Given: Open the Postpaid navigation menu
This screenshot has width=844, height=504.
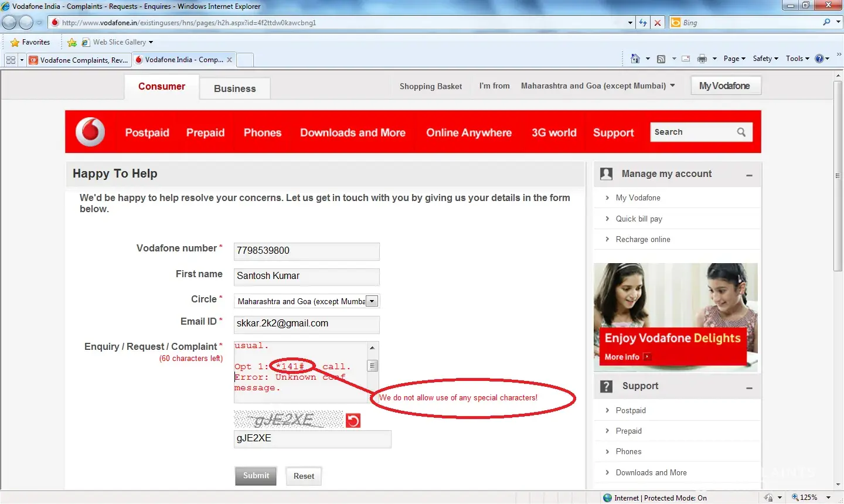Looking at the screenshot, I should (x=147, y=132).
